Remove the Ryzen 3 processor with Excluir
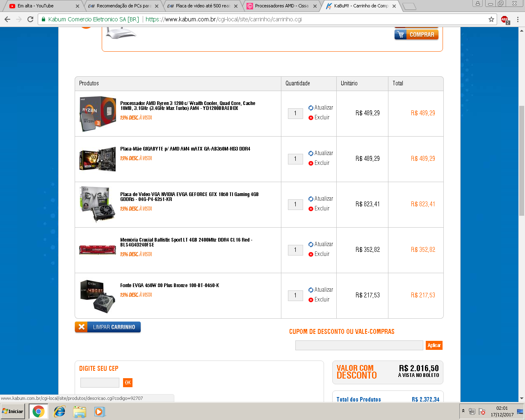525x420 pixels. [319, 118]
